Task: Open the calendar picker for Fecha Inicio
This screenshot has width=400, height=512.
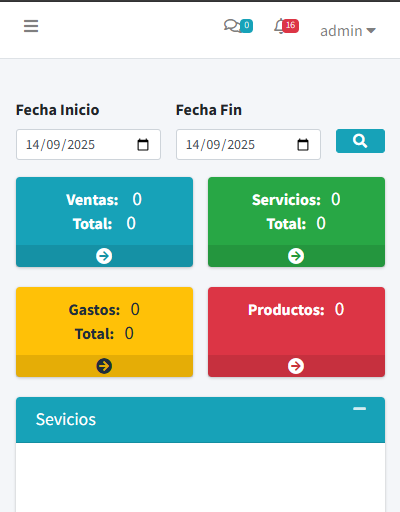Action: tap(143, 145)
